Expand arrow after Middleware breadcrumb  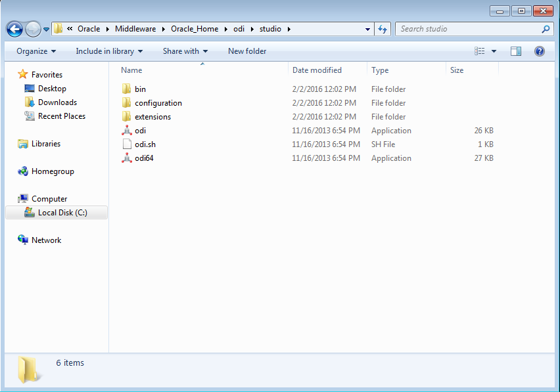163,30
